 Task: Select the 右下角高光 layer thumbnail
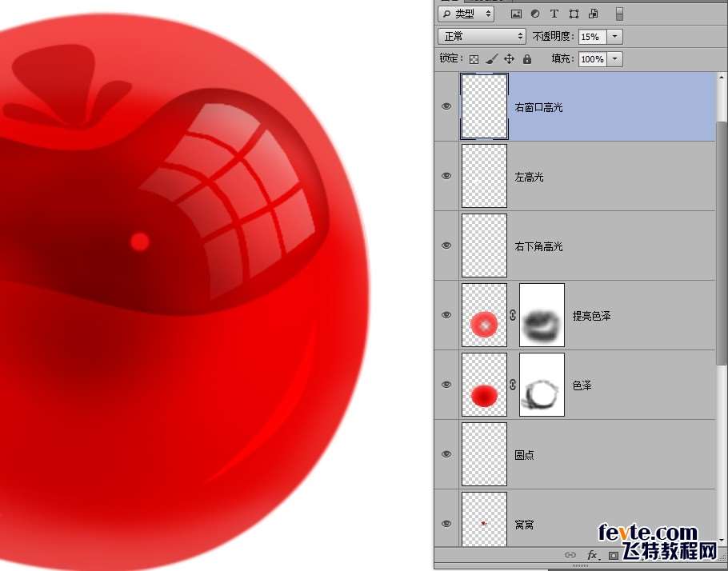click(x=484, y=245)
